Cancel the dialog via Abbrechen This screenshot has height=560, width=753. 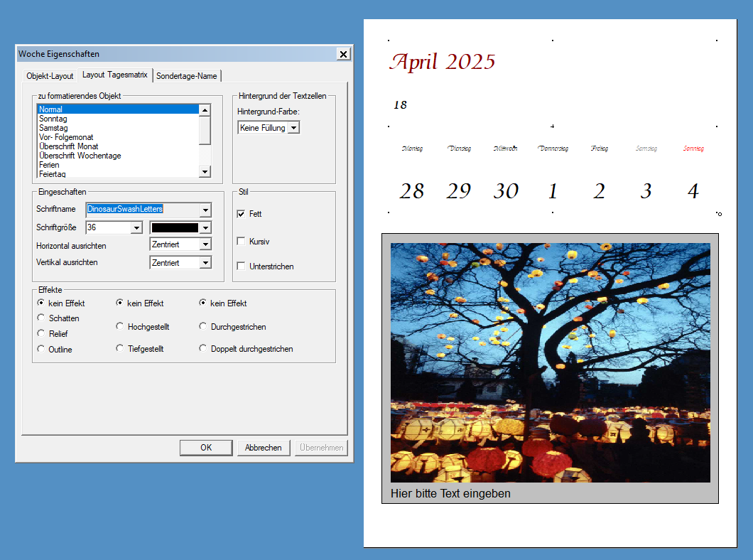(x=264, y=448)
